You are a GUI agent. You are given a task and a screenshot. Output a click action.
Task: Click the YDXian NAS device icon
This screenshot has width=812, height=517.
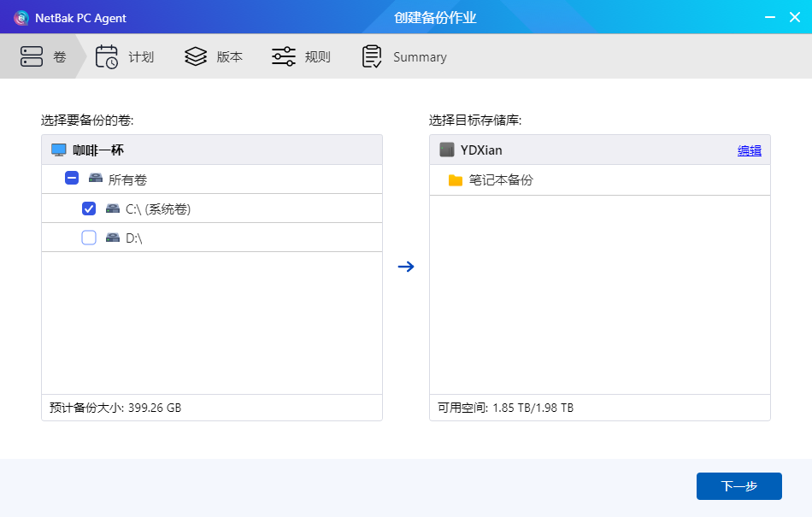[447, 150]
